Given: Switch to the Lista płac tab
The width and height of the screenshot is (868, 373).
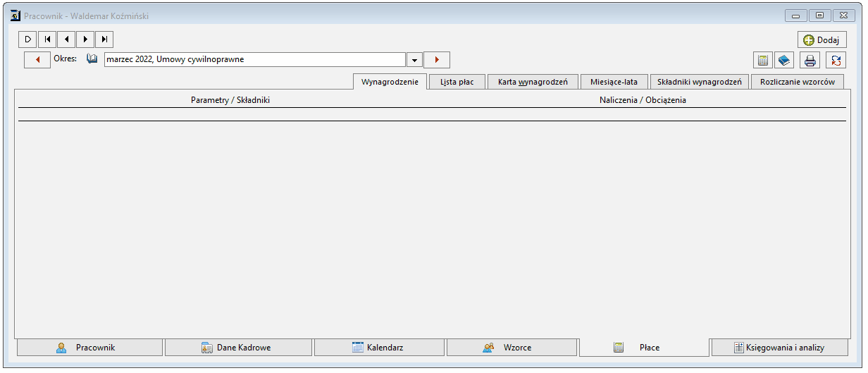Looking at the screenshot, I should (457, 82).
